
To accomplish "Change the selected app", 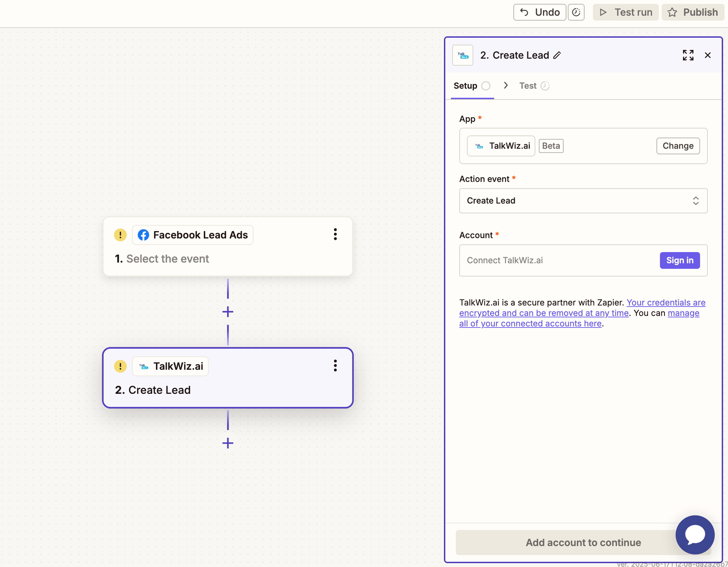I will tap(678, 146).
